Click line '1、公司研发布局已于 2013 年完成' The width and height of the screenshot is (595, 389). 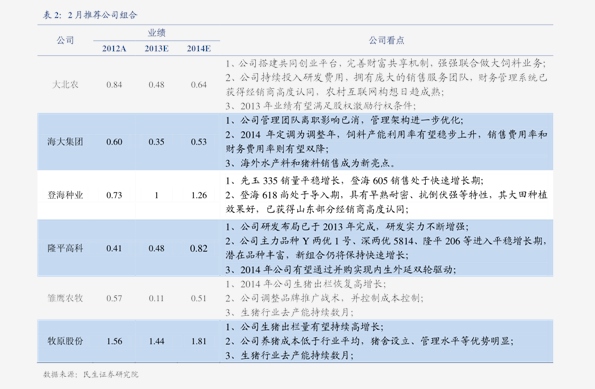(x=347, y=227)
